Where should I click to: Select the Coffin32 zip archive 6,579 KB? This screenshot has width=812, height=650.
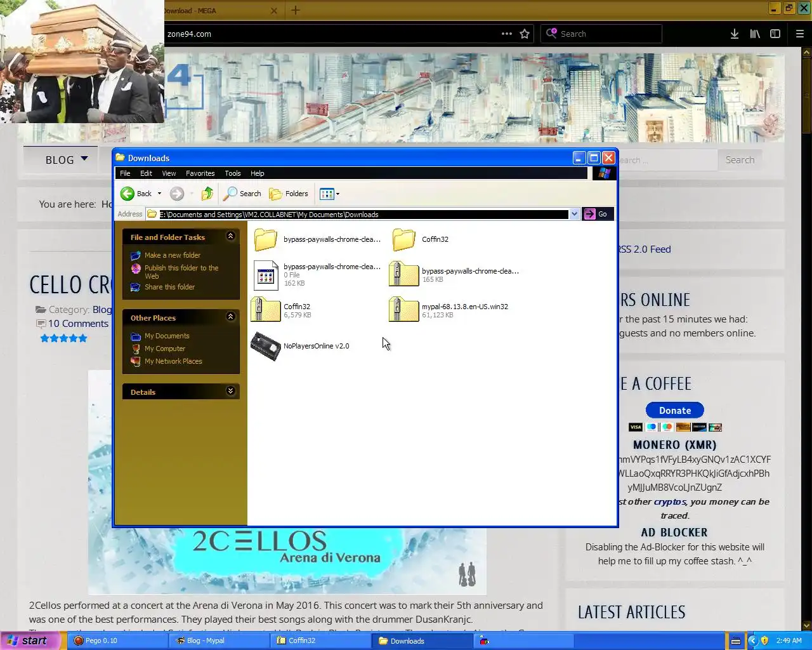coord(280,310)
